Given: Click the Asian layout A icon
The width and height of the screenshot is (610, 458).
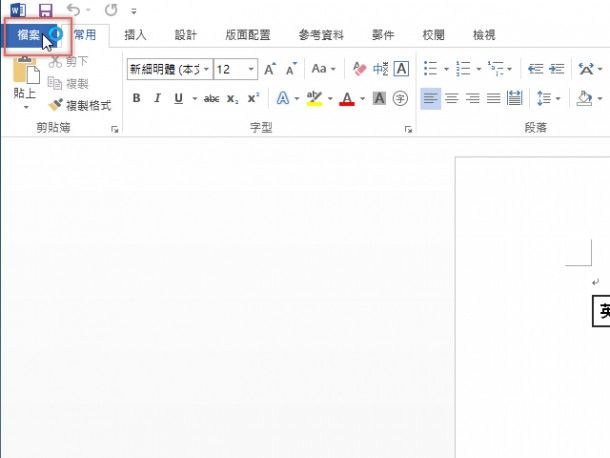Looking at the screenshot, I should [x=586, y=69].
